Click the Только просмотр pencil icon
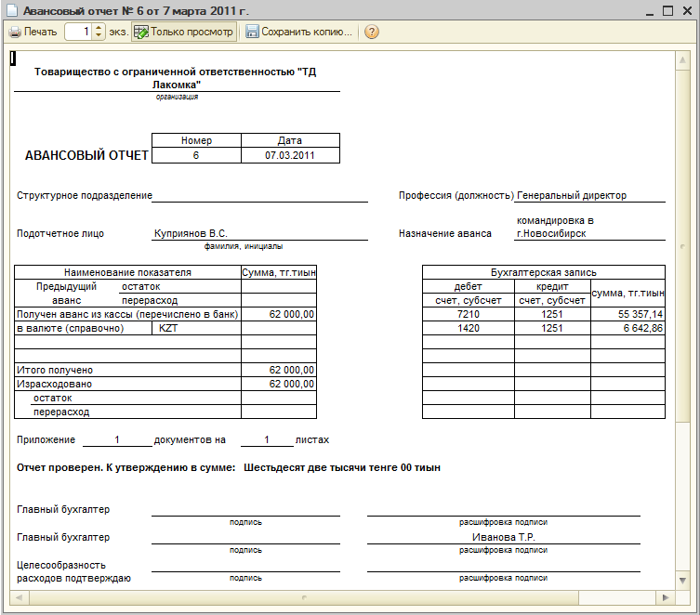The width and height of the screenshot is (700, 615). coord(140,32)
